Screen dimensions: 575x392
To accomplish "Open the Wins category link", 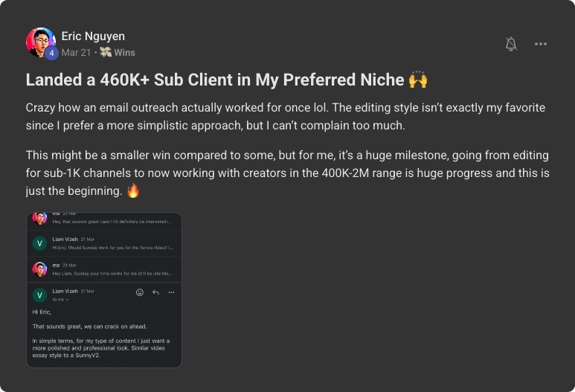I will pos(124,53).
